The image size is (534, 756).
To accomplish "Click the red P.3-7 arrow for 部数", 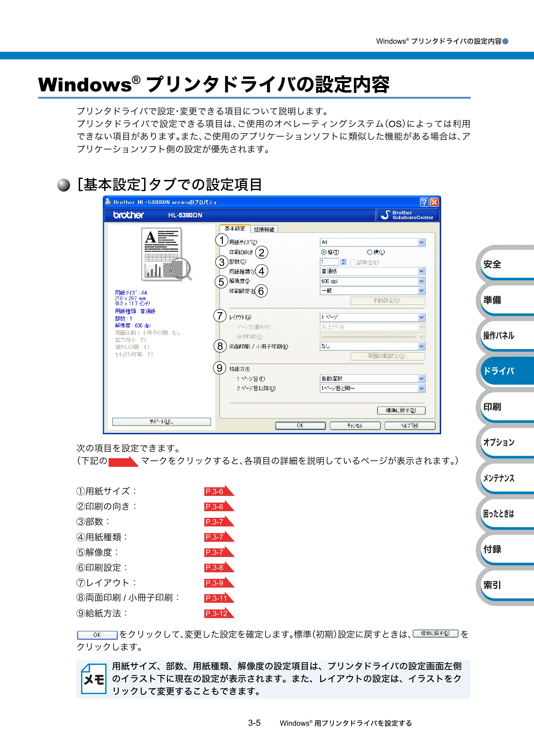I will (219, 522).
